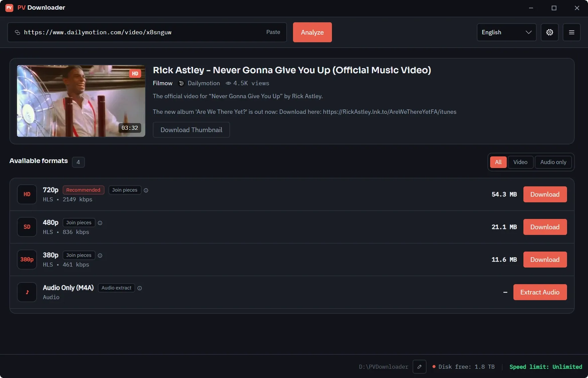The height and width of the screenshot is (378, 588).
Task: Click the HD quality icon for 720p
Action: tap(27, 194)
